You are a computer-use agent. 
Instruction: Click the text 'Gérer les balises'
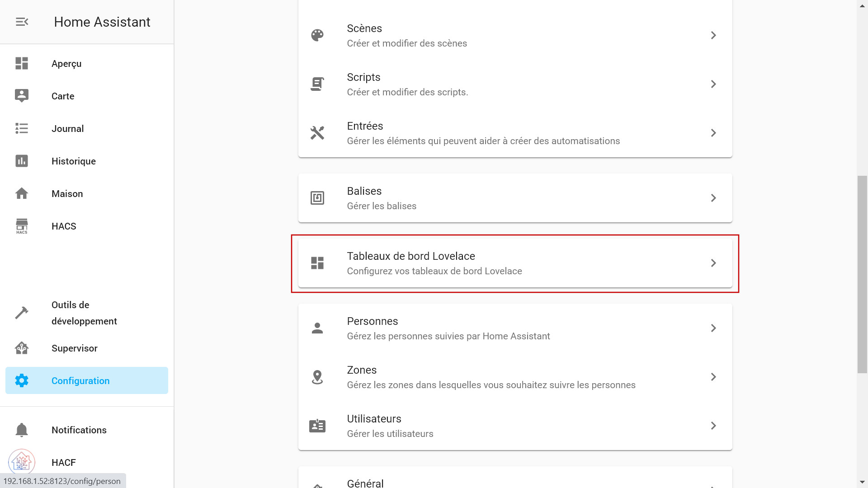click(x=382, y=206)
